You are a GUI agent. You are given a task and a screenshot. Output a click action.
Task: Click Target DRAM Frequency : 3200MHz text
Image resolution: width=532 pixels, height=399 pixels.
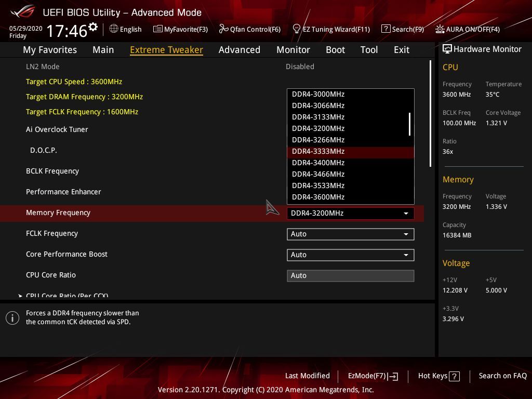tap(85, 97)
